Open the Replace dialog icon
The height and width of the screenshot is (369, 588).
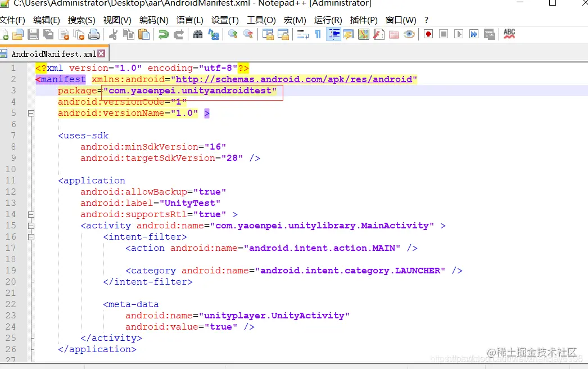coord(214,34)
